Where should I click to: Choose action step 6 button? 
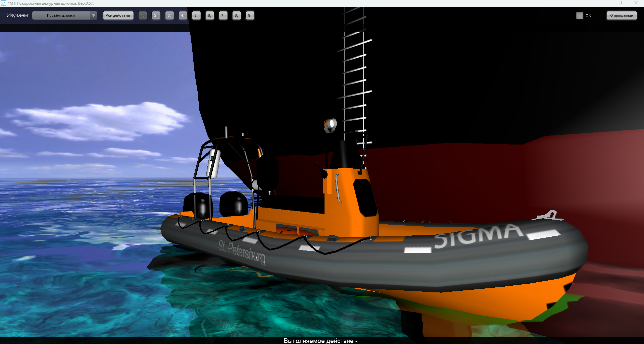click(x=210, y=15)
